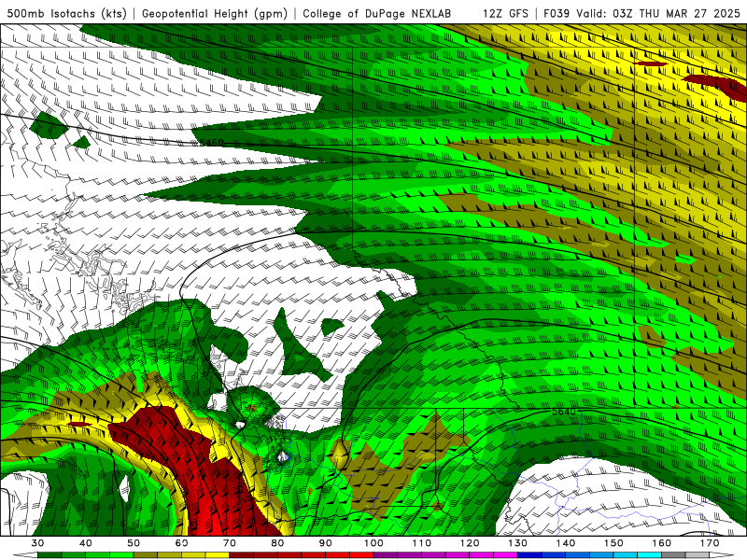Click the dark blue swatch starting at 130
The image size is (747, 560).
point(529,554)
